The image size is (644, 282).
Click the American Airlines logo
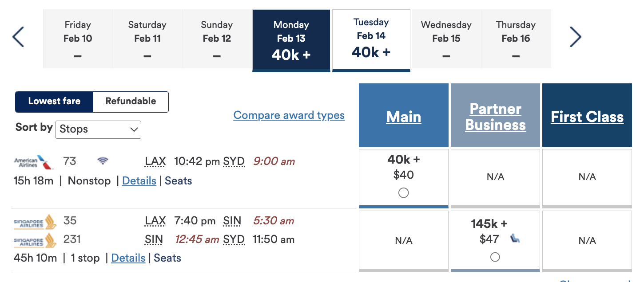pos(33,162)
